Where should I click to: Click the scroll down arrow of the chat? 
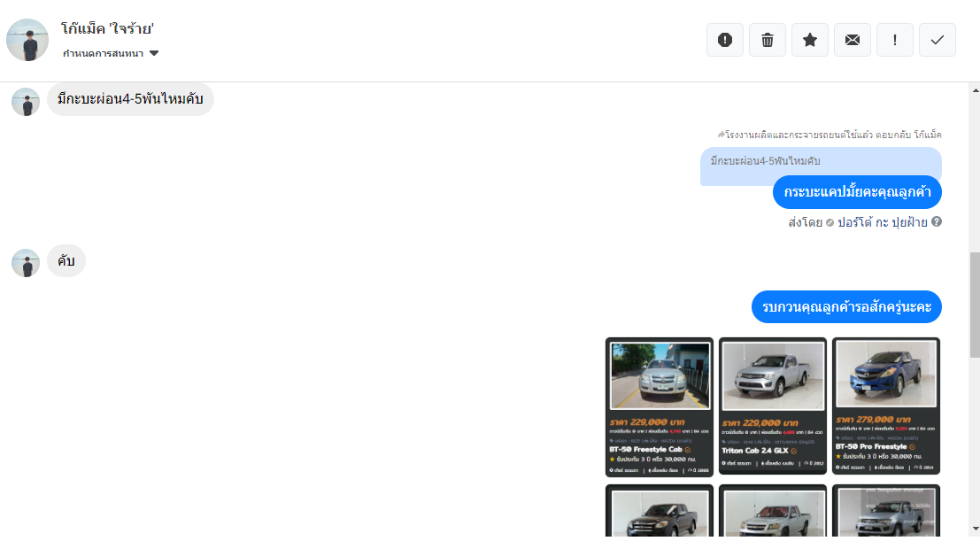pyautogui.click(x=975, y=529)
